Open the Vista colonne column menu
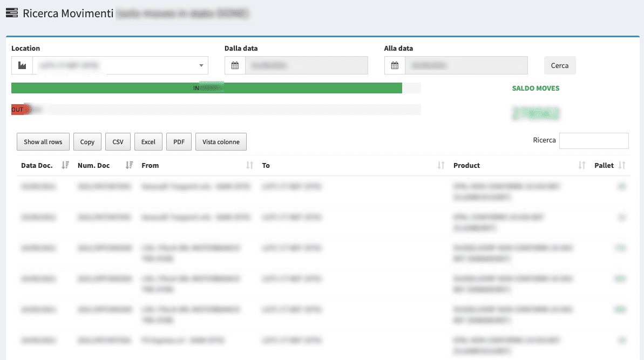The width and height of the screenshot is (644, 360). coord(221,142)
